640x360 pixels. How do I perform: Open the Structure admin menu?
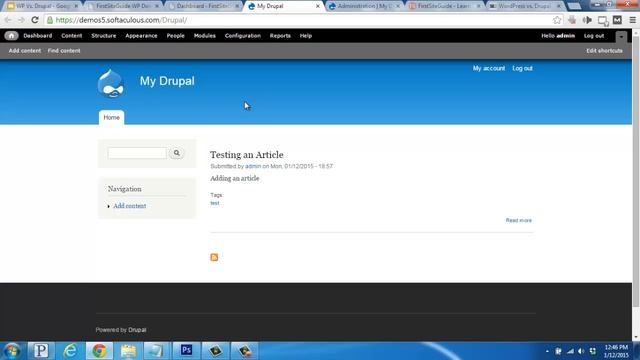pyautogui.click(x=104, y=36)
